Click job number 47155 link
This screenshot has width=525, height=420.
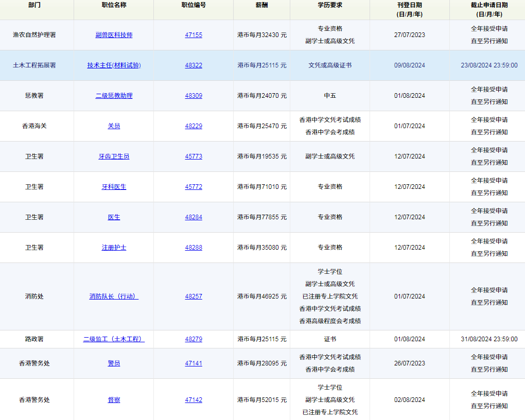tap(194, 35)
